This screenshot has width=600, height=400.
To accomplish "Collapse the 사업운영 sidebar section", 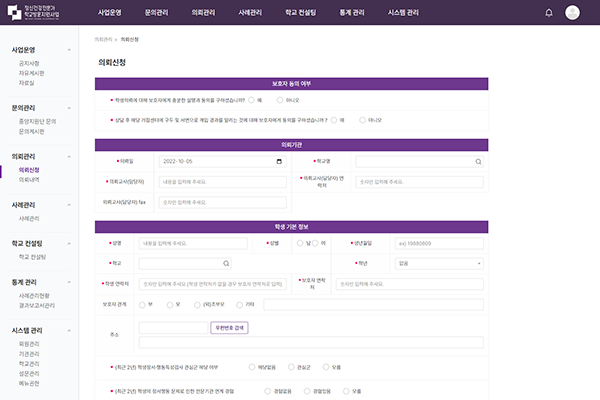I will [69, 50].
